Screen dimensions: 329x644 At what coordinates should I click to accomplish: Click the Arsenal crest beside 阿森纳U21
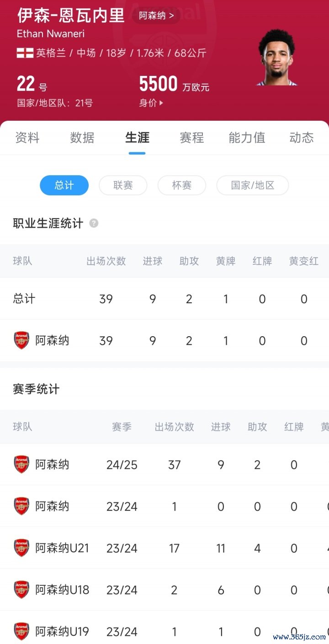coord(21,547)
